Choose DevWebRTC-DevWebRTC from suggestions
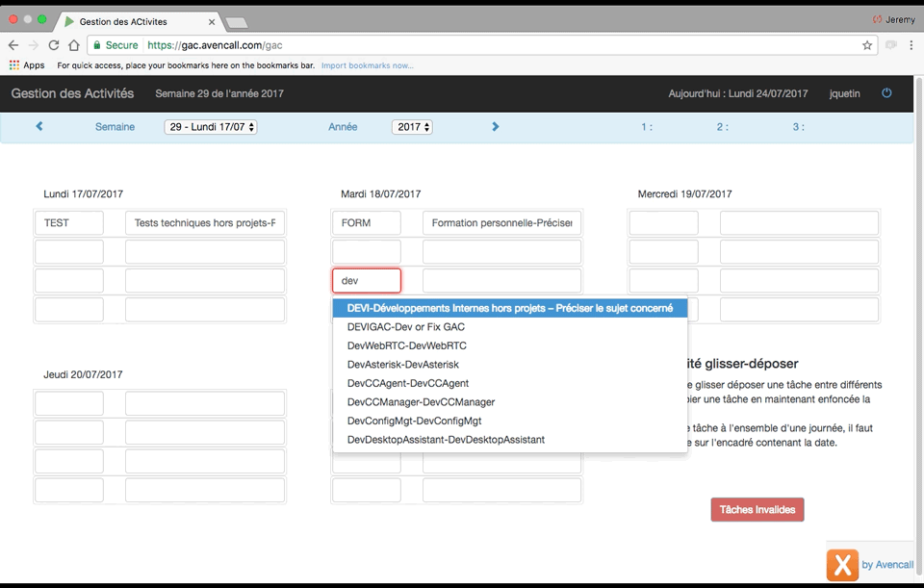This screenshot has width=924, height=588. (406, 346)
